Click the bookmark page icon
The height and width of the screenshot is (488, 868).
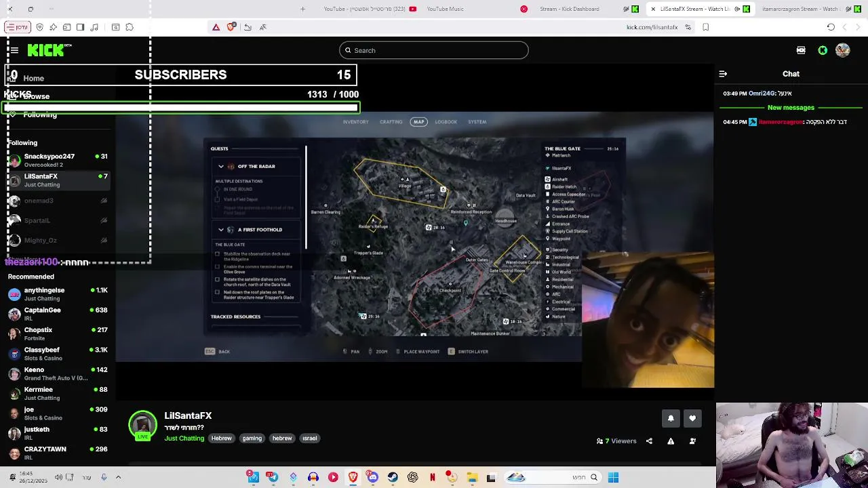(706, 27)
